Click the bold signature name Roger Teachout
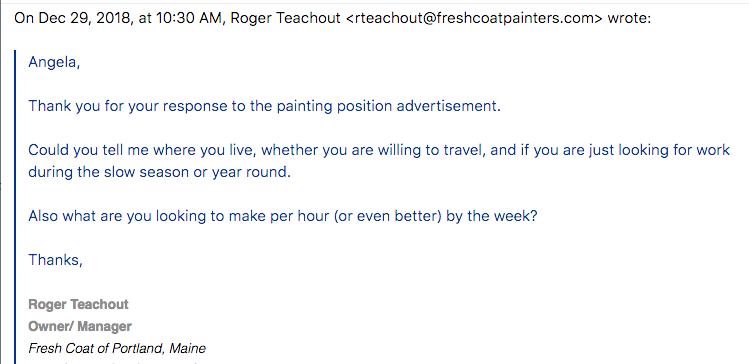Viewport: 749px width, 364px height. point(78,304)
